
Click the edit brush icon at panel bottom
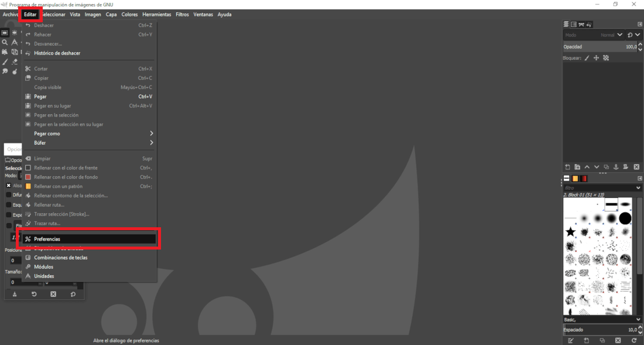pos(570,340)
